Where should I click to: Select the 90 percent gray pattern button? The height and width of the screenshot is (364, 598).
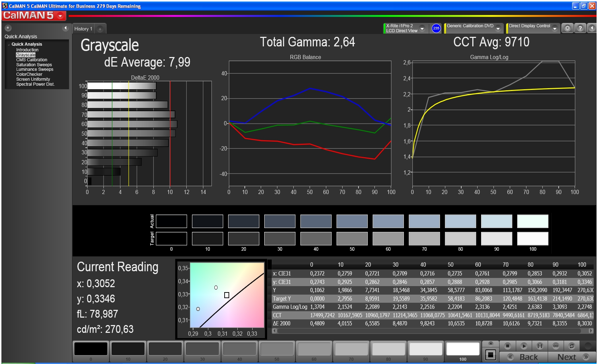(x=425, y=352)
